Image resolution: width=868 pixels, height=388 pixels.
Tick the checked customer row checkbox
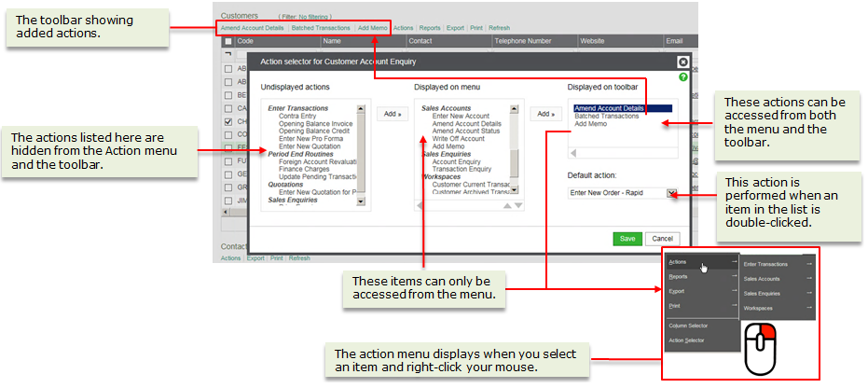coord(228,121)
